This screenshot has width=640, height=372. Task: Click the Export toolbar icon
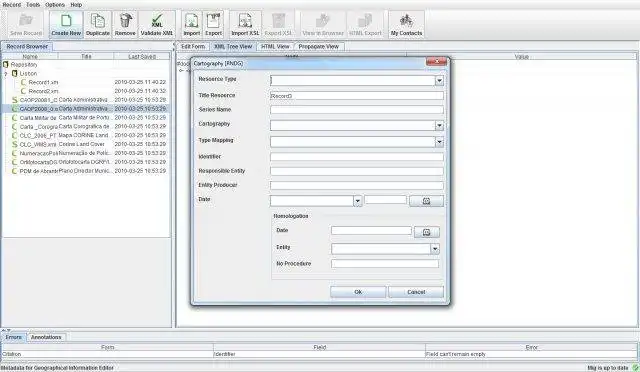(x=213, y=25)
